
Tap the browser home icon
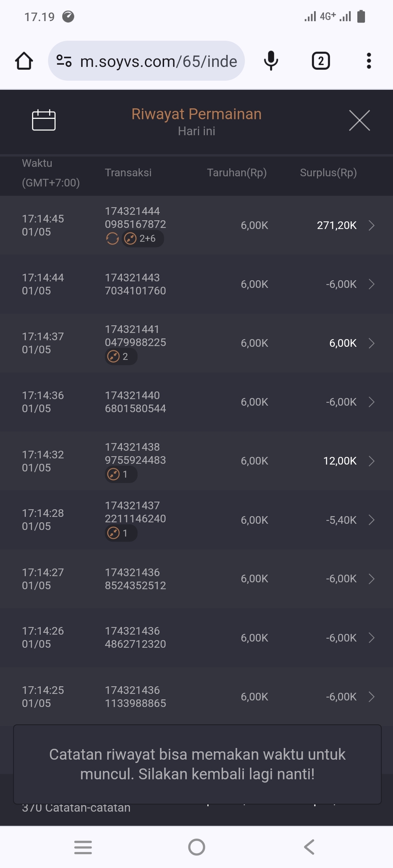pos(24,61)
